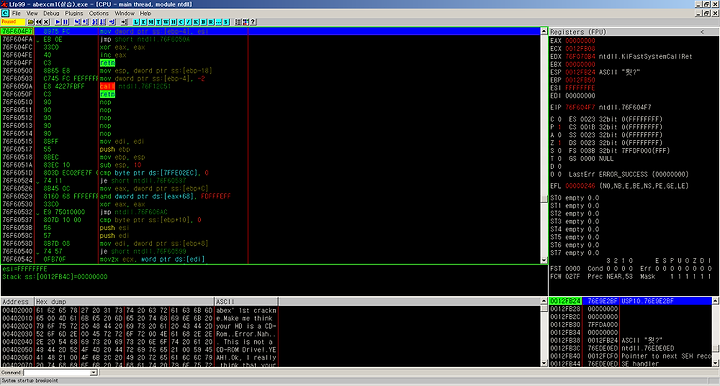This screenshot has width=720, height=386.
Task: Open Source window (S) icon
Action: (225, 22)
